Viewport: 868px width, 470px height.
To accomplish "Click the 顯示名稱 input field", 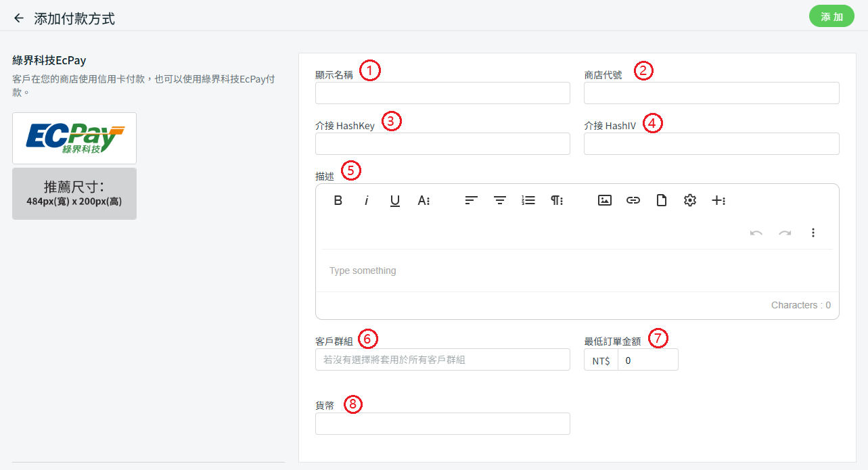I will [x=442, y=93].
